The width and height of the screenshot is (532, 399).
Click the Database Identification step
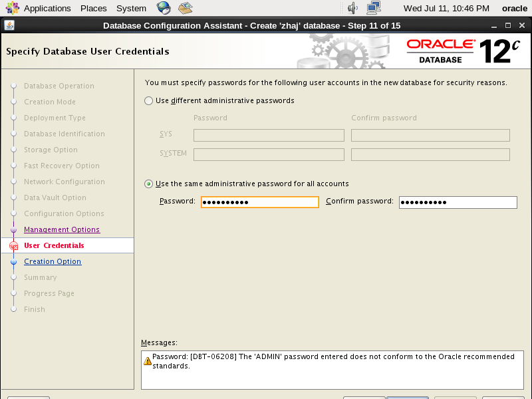(64, 134)
